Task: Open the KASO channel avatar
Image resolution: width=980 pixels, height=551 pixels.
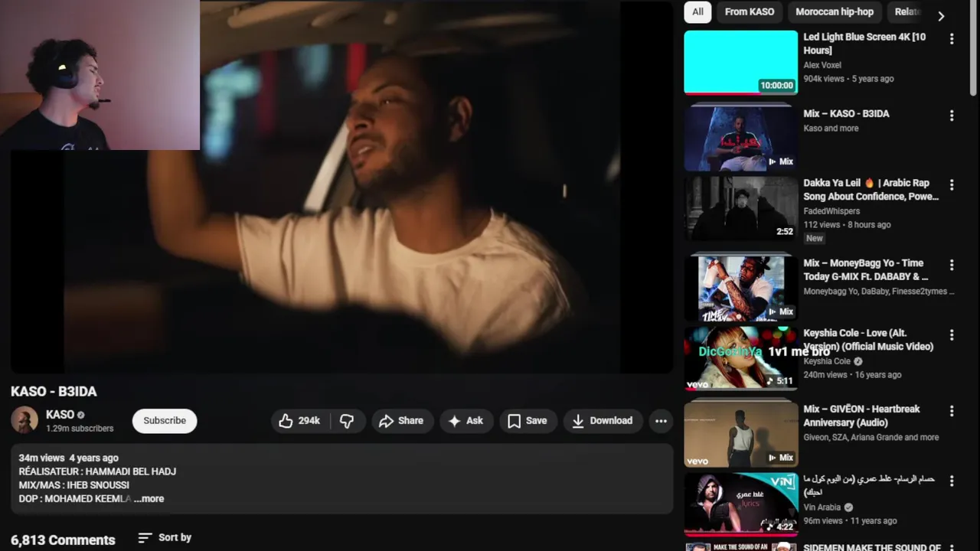Action: (x=24, y=420)
